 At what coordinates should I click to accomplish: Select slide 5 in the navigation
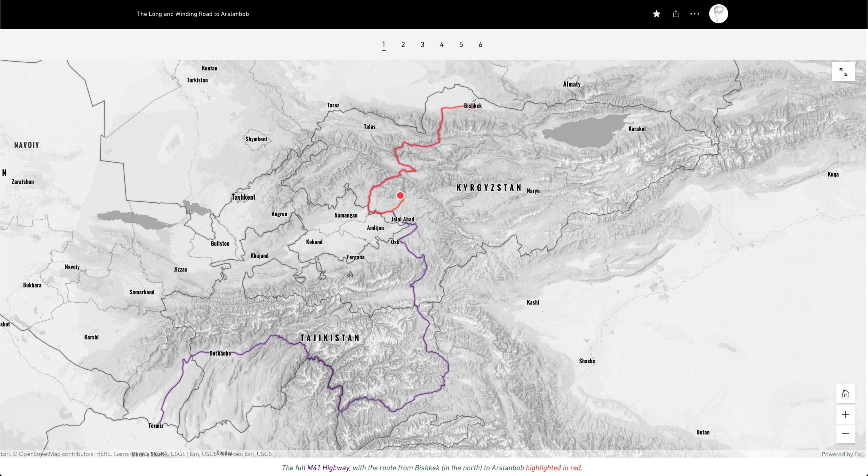[x=461, y=44]
